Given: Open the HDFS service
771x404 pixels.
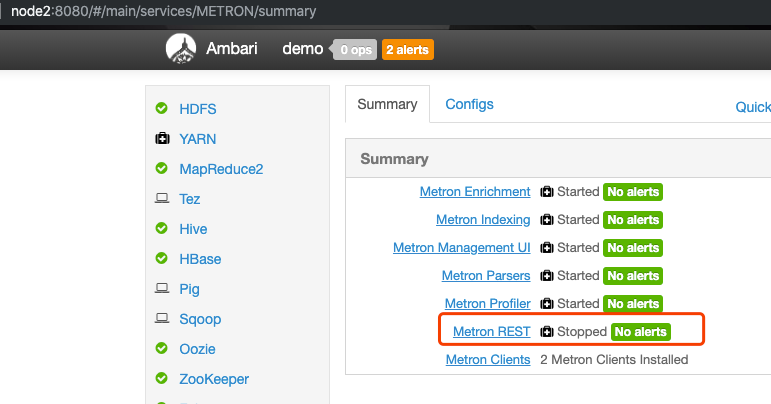Looking at the screenshot, I should pyautogui.click(x=198, y=109).
